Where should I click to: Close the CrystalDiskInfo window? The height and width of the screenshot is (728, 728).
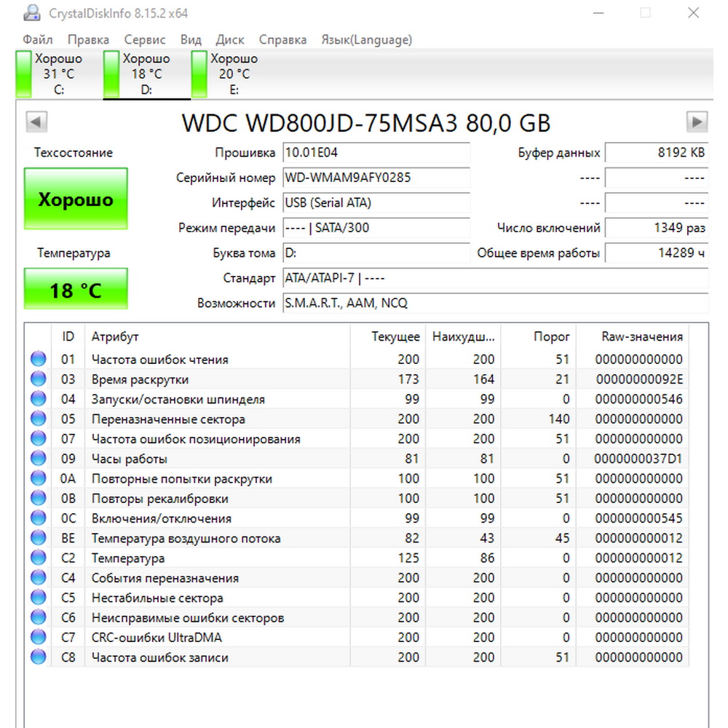[693, 13]
